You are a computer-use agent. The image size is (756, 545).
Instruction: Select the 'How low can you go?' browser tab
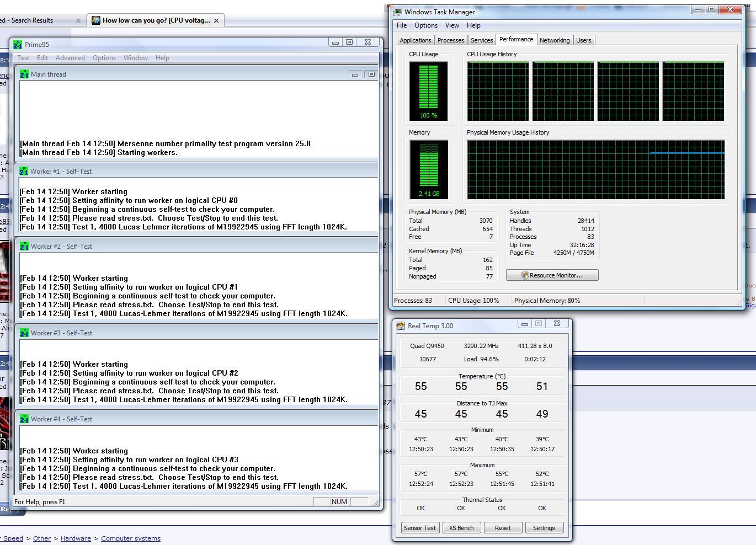156,20
